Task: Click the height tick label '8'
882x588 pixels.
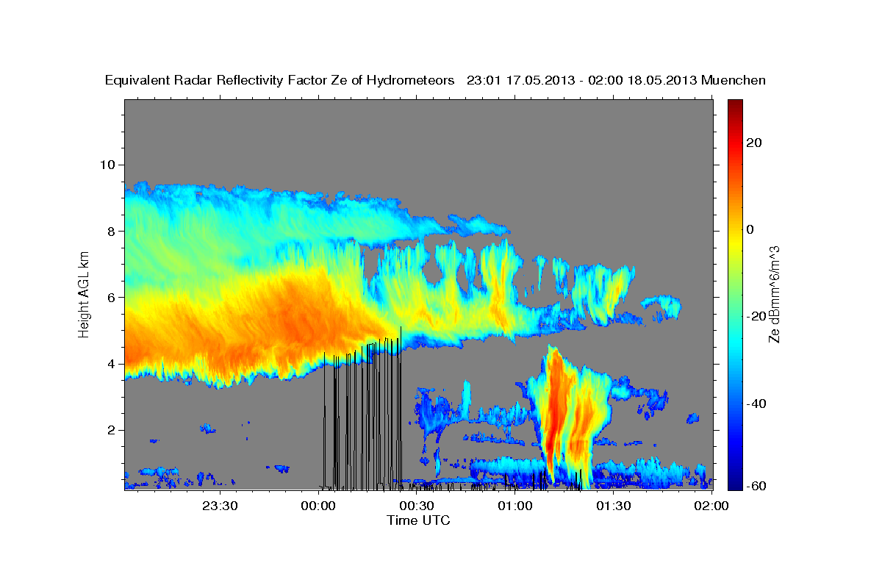Action: [x=112, y=231]
